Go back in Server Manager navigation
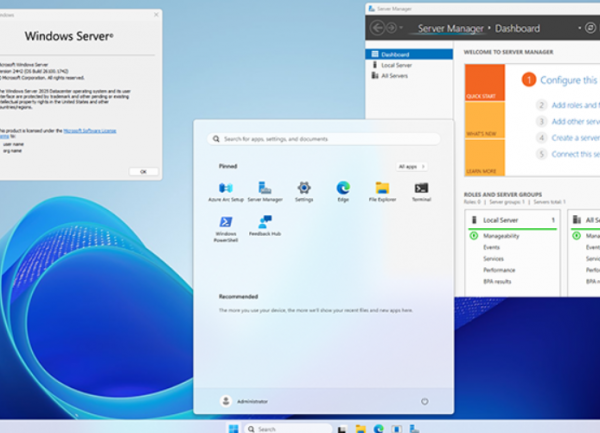The image size is (600, 433). (x=377, y=28)
